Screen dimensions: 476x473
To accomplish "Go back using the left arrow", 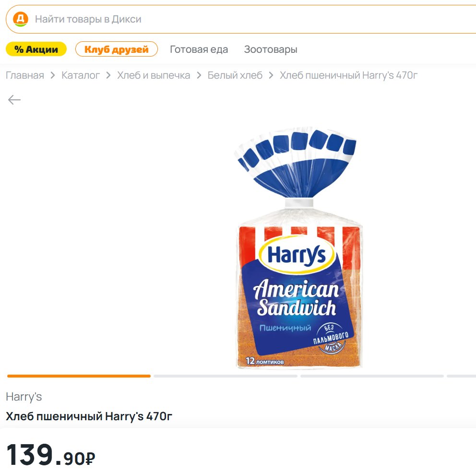I will (x=14, y=100).
